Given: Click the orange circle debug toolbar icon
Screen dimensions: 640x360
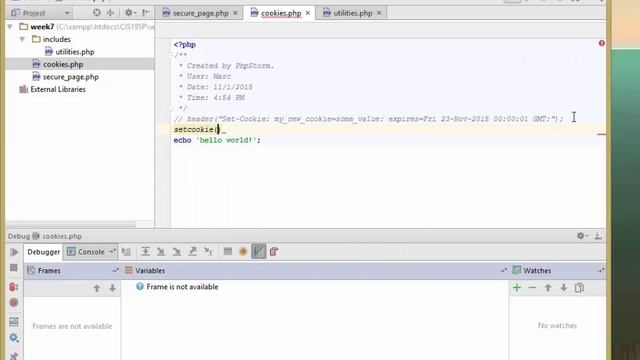Looking at the screenshot, I should [243, 252].
